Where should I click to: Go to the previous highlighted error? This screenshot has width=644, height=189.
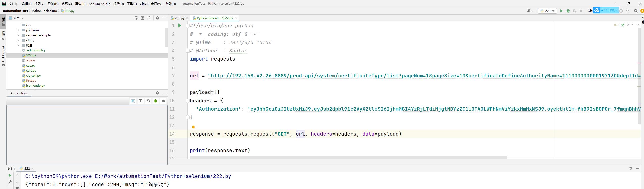pyautogui.click(x=632, y=25)
